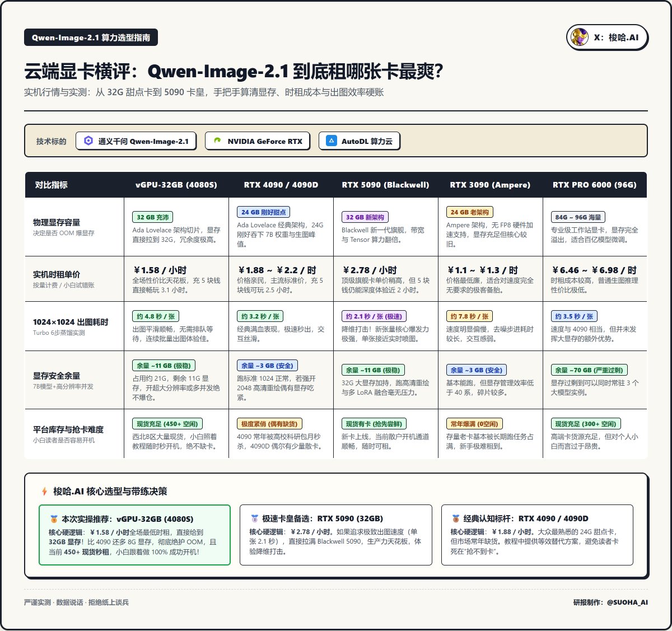Click the ¥6.46 ~ ¥6.98 / 时 price
This screenshot has height=631, width=672.
(x=594, y=270)
